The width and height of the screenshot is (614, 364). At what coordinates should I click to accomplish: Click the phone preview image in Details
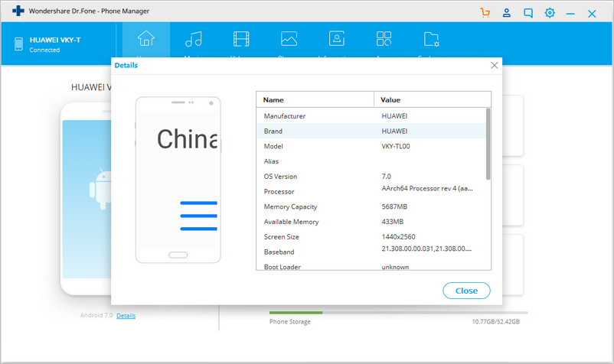click(178, 180)
